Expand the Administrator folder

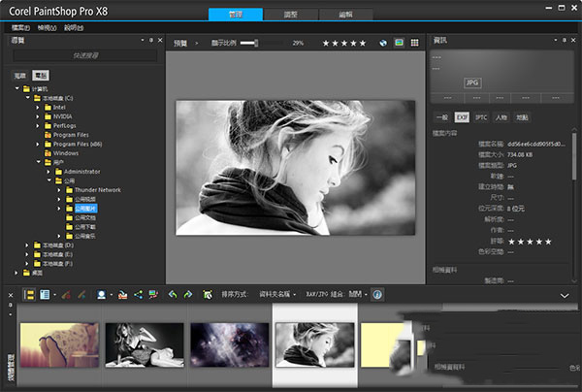(48, 172)
